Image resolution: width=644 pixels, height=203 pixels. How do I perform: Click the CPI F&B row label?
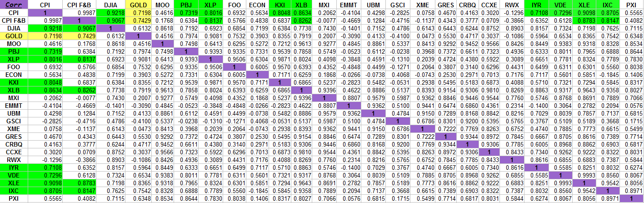(14, 20)
